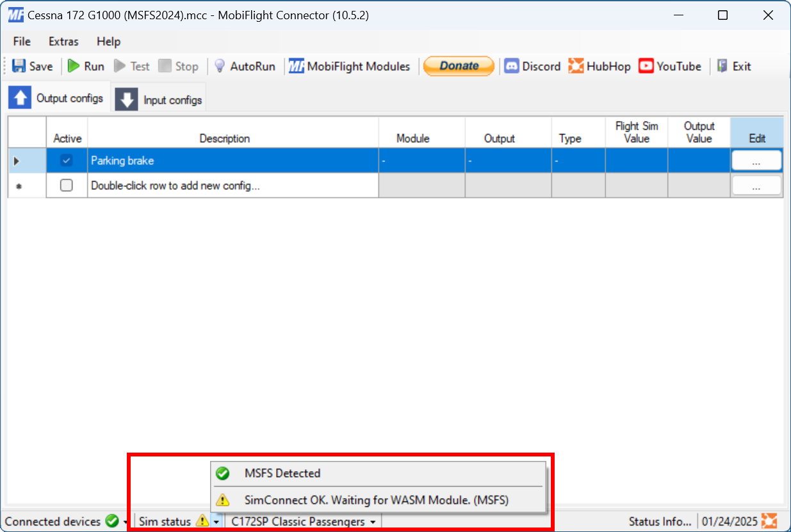This screenshot has width=791, height=532.
Task: Minimize the MobiFlight Connector window
Action: [x=678, y=15]
